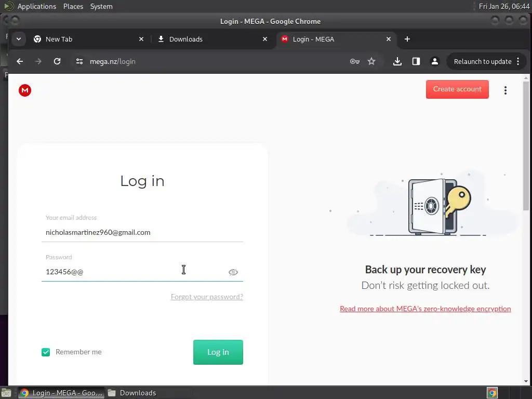Screen dimensions: 532x399
Task: Click the green Log in button
Action: click(x=218, y=352)
